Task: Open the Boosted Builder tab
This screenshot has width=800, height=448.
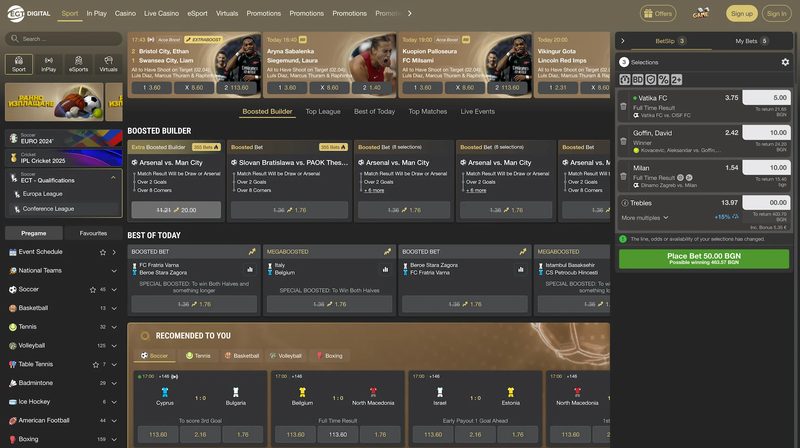Action: [267, 111]
